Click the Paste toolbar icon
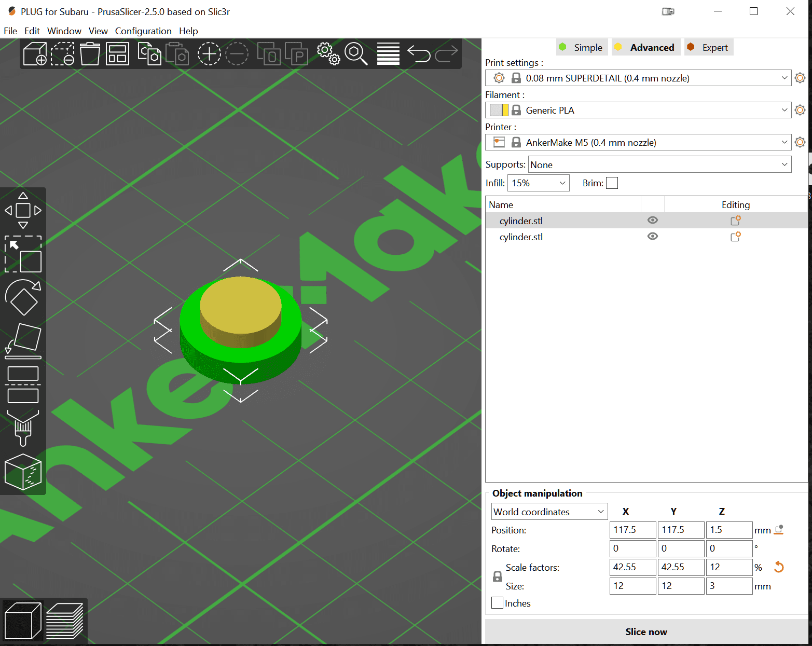Image resolution: width=812 pixels, height=646 pixels. (x=177, y=53)
